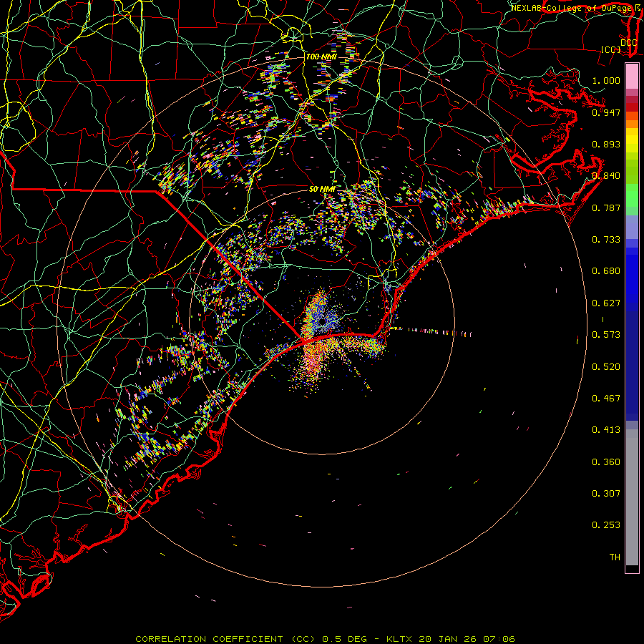
Task: Click the 0.947 legend value label
Action: pyautogui.click(x=606, y=112)
